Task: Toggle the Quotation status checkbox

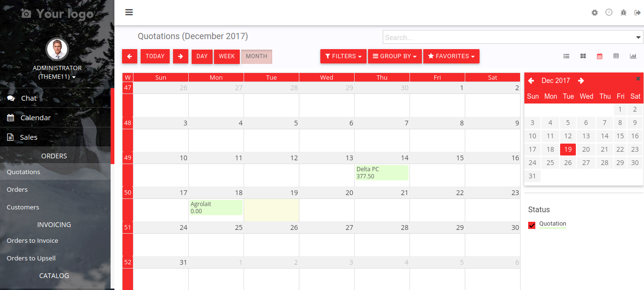Action: (532, 225)
